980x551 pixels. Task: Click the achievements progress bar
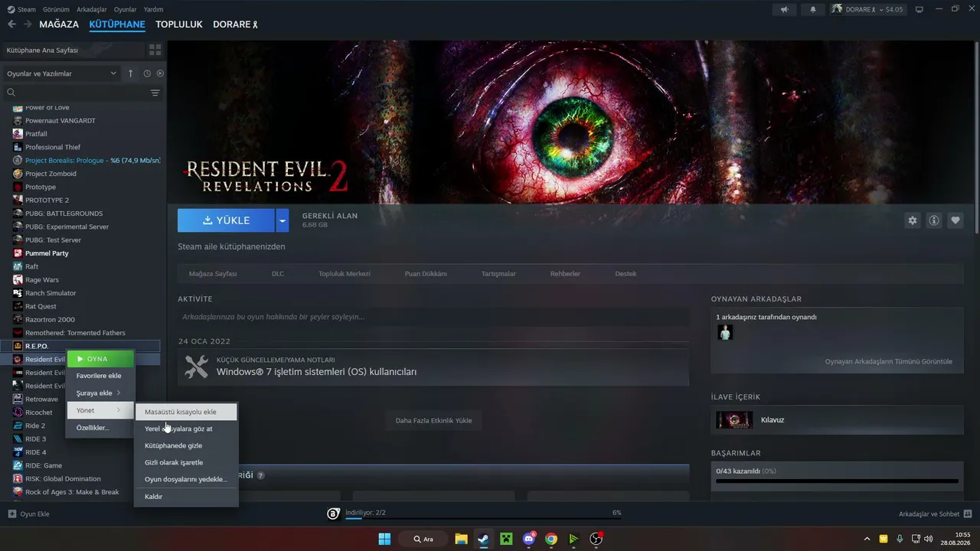(837, 481)
